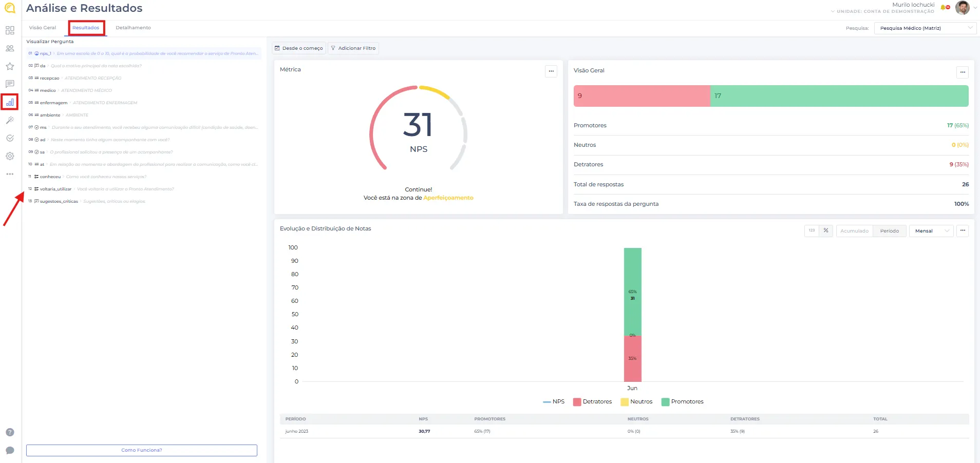Open the dashboard grid icon in sidebar
The image size is (980, 463).
(10, 30)
